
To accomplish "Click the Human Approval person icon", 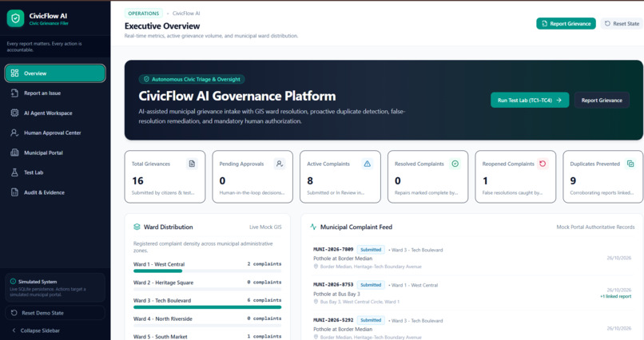I will click(x=15, y=132).
